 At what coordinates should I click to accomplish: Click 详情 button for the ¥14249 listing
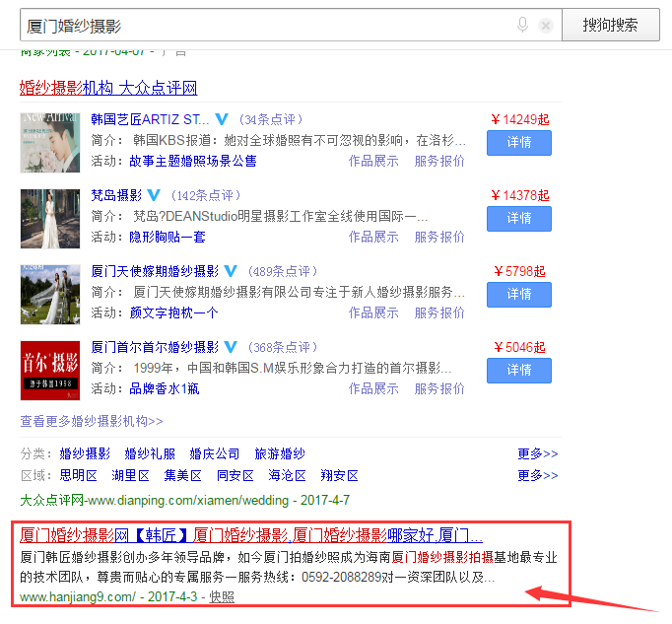[x=519, y=142]
